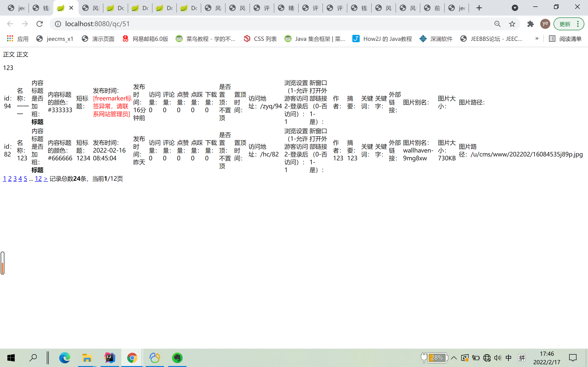This screenshot has height=367, width=588.
Task: Show hidden system tray icons
Action: pos(454,358)
